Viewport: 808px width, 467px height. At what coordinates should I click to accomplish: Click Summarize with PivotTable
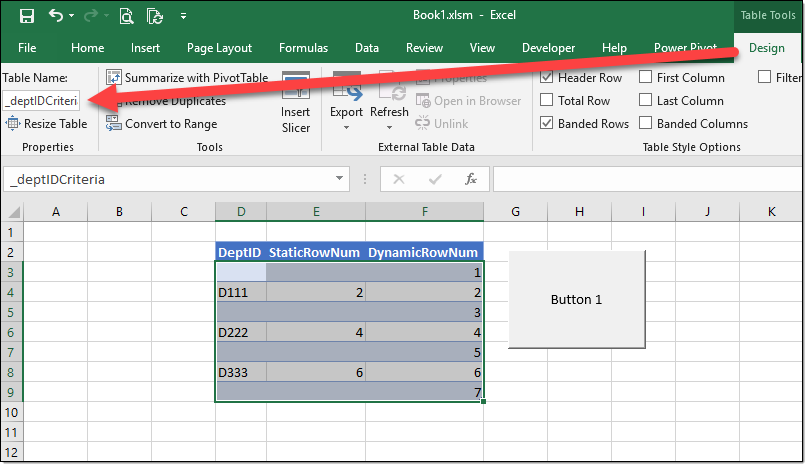tap(187, 78)
